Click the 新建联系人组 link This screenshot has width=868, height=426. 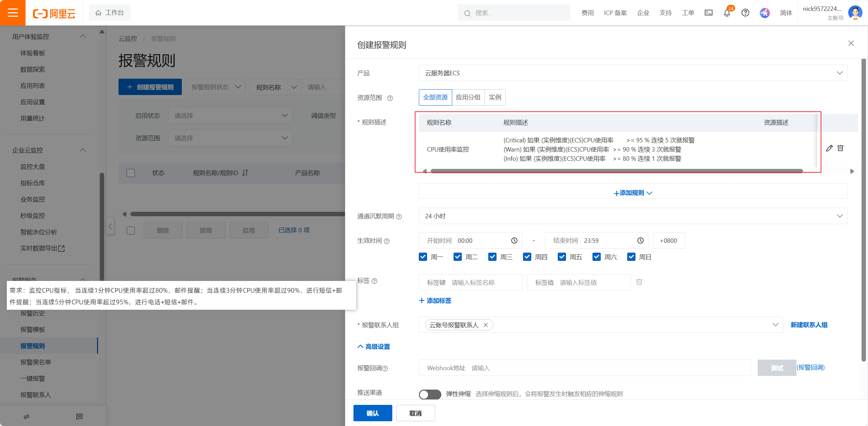809,325
